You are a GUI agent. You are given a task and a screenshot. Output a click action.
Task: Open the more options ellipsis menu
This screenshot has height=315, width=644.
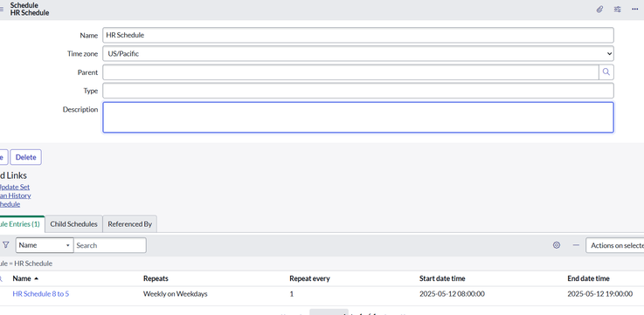(634, 9)
